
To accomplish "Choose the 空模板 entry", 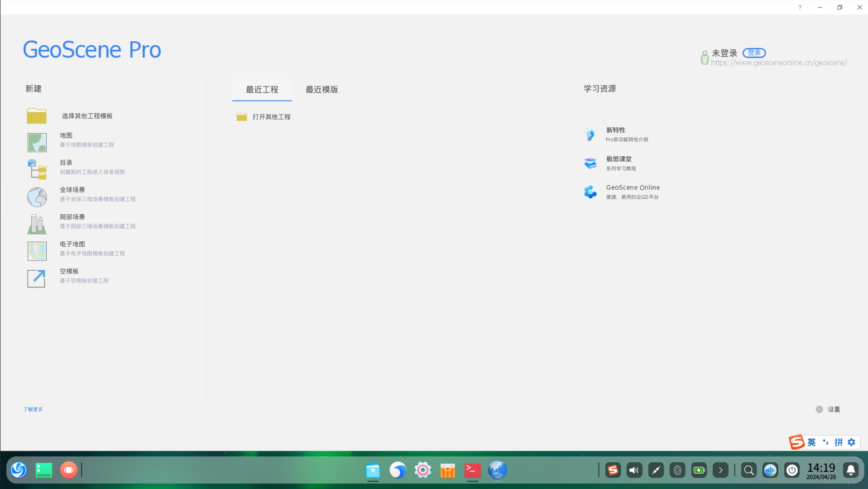I will (x=84, y=276).
